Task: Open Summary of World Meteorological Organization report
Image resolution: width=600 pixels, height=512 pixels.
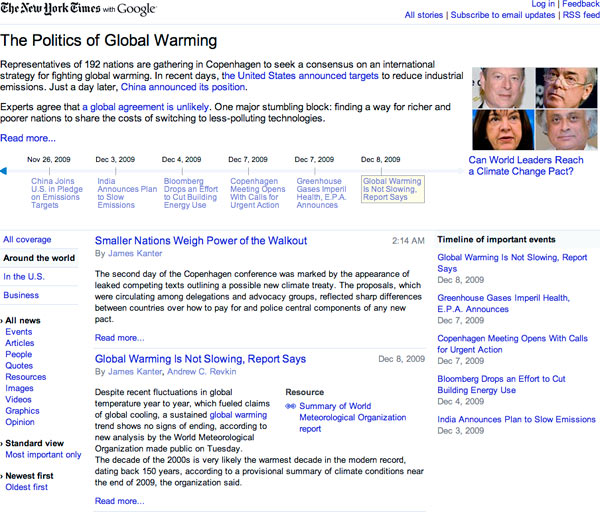Action: click(352, 417)
